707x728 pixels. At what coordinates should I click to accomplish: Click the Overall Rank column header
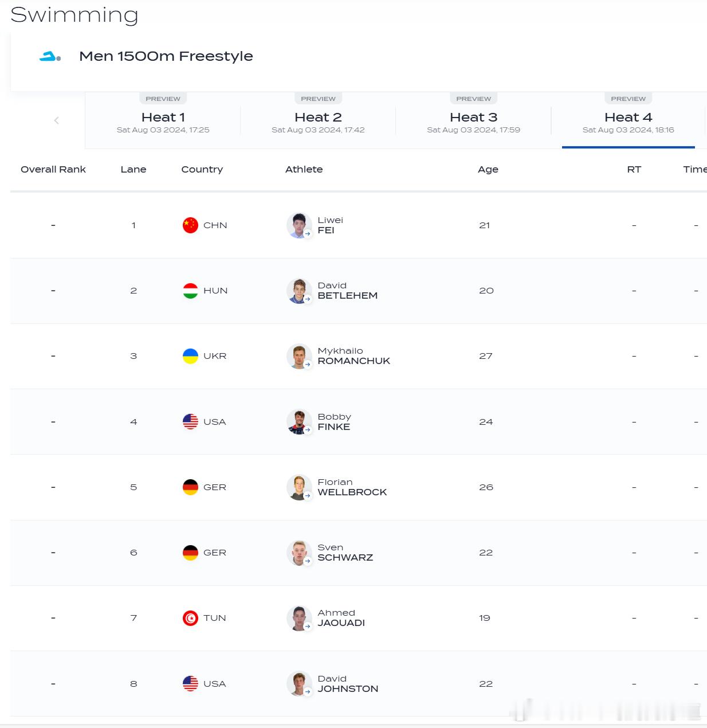(53, 169)
